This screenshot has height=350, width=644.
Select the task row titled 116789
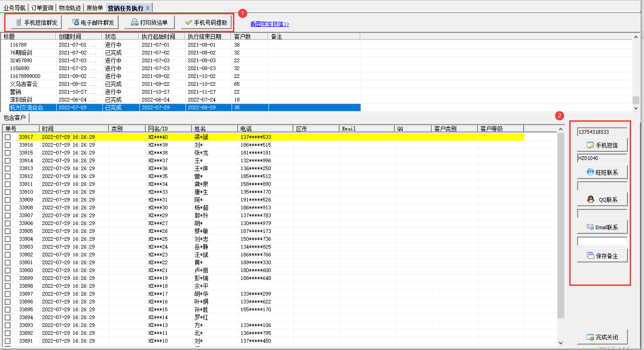tap(181, 45)
